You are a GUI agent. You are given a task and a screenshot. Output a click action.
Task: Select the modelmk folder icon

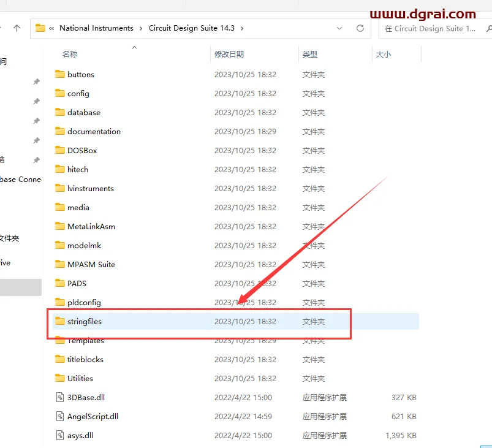[x=59, y=245]
